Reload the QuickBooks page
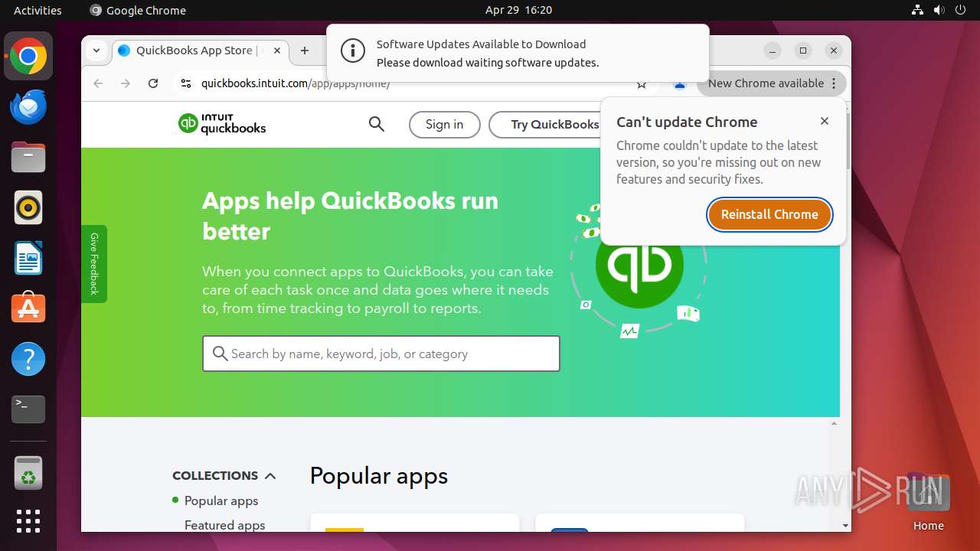Viewport: 980px width, 551px height. (x=153, y=83)
